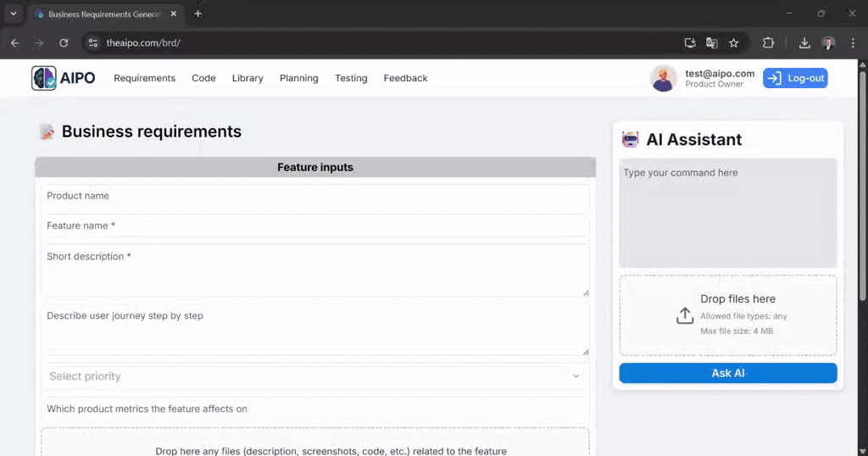The image size is (868, 456).
Task: Click the AIPO logo icon
Action: [44, 78]
